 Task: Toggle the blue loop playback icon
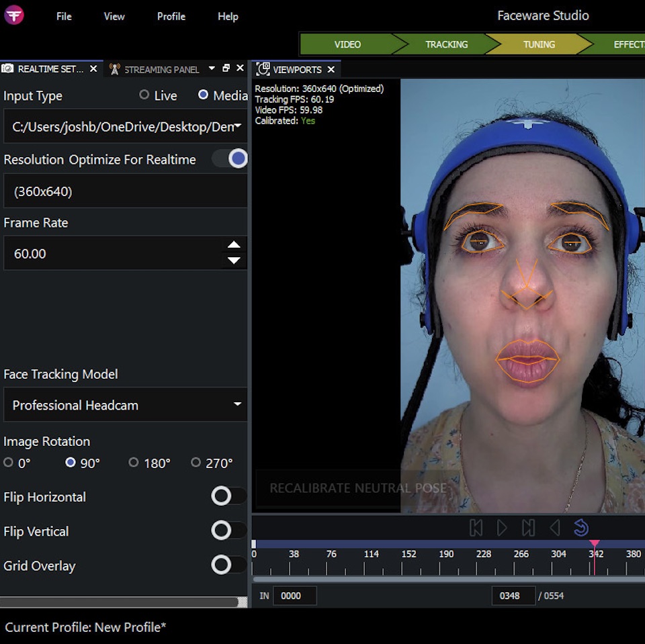pos(581,528)
